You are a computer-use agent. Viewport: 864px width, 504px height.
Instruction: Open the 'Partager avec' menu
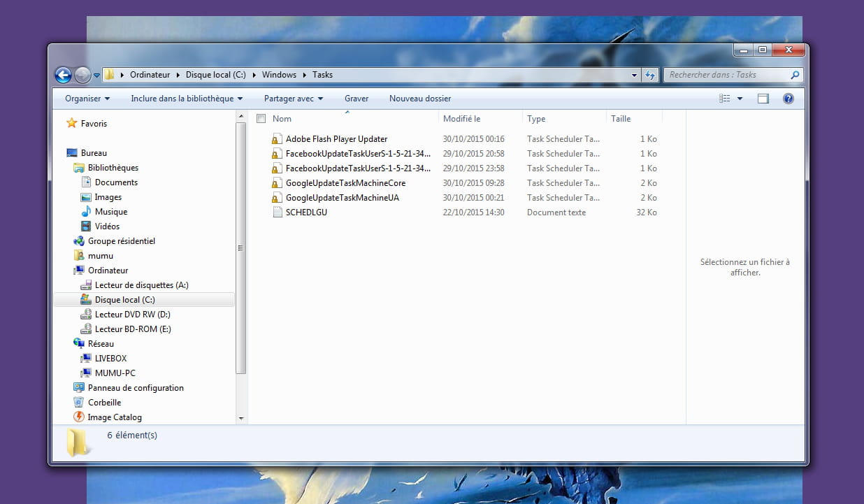click(x=294, y=99)
